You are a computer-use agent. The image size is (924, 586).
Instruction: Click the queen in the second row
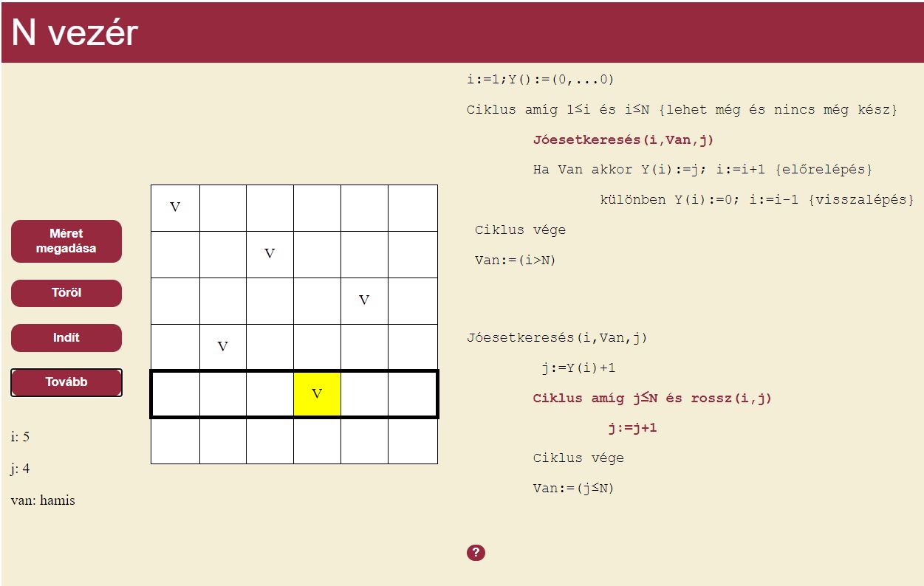pos(270,254)
